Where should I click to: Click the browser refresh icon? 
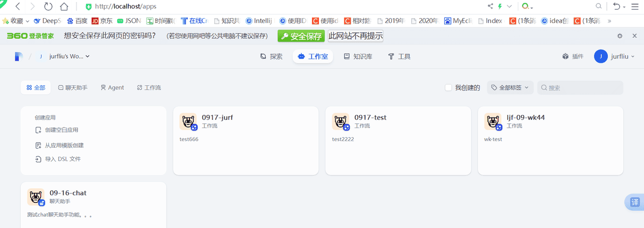[48, 7]
